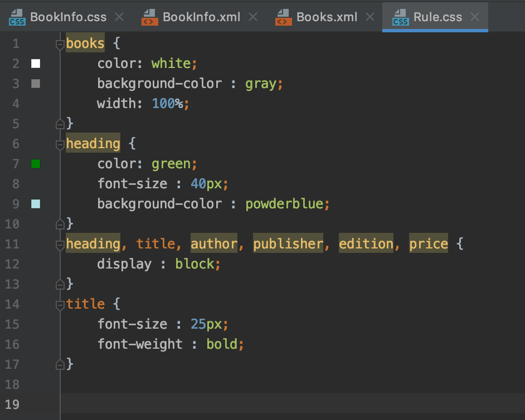Viewport: 525px width, 420px height.
Task: Click 'color' property on line 7
Action: pos(116,164)
